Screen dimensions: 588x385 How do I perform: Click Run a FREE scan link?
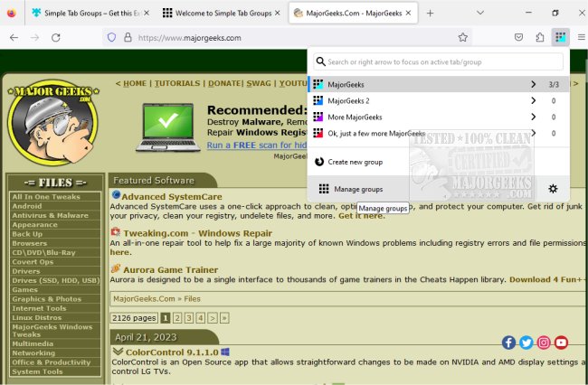click(x=257, y=145)
